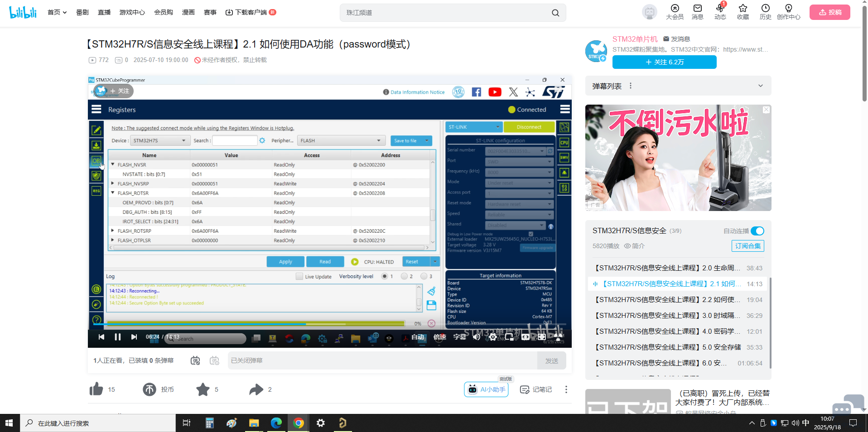
Task: Expand the 弹幕列表 panel chevron
Action: [761, 86]
